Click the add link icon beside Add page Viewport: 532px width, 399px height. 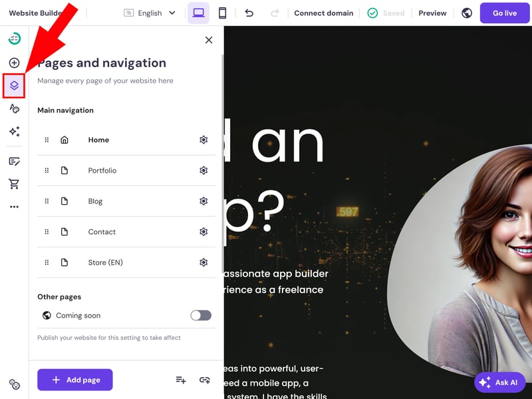205,380
